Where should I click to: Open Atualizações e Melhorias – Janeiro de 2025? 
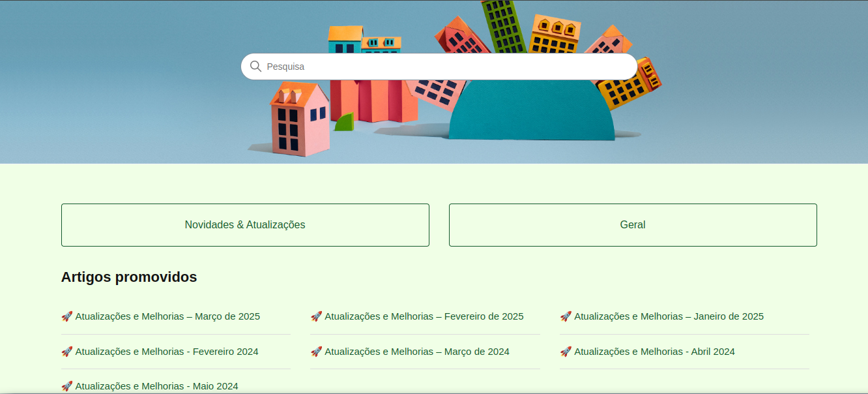tap(661, 316)
